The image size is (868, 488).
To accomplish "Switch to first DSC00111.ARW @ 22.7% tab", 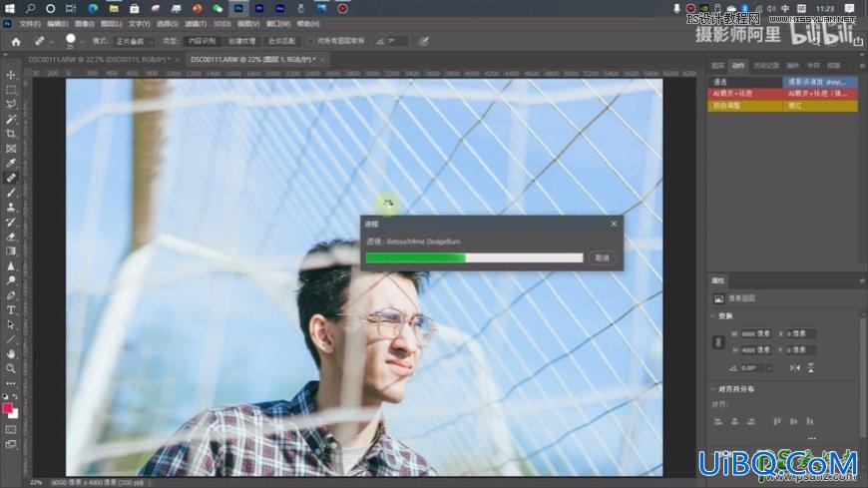I will 100,59.
